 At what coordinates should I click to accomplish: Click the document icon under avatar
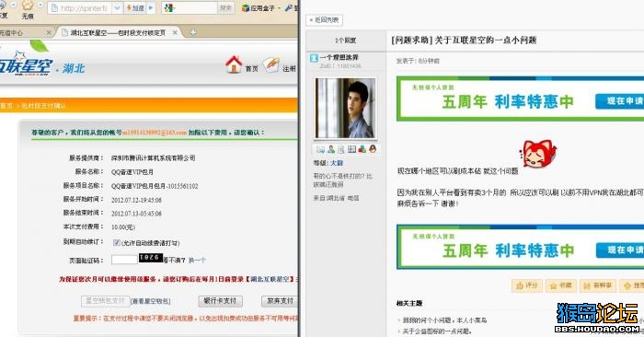(x=341, y=149)
